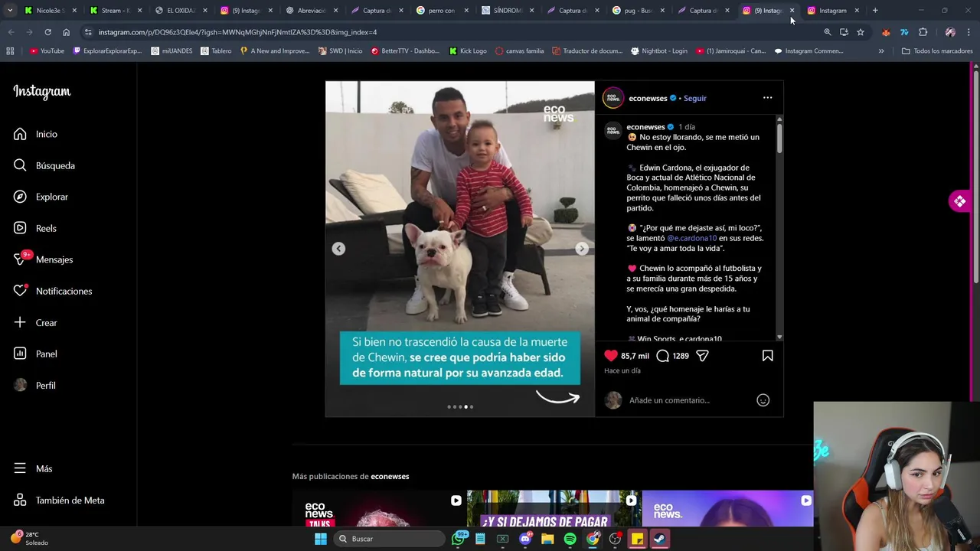Open Notificaciones heart in sidebar
Screen dimensions: 980x551
point(52,291)
